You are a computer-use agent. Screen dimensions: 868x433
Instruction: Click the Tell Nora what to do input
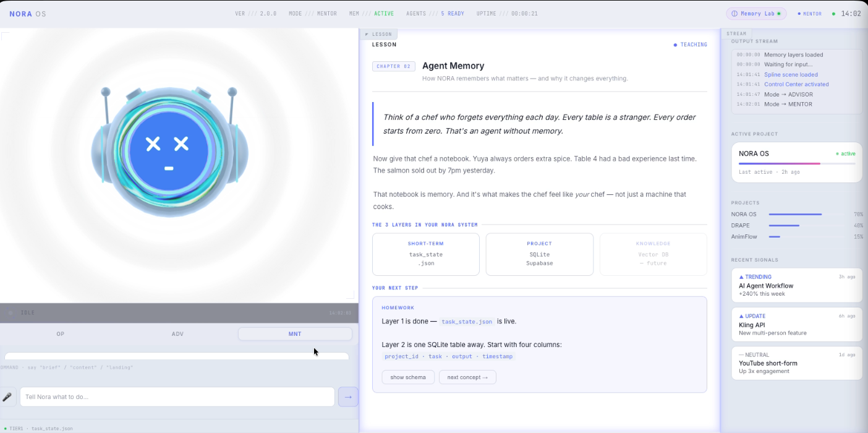[x=177, y=397]
